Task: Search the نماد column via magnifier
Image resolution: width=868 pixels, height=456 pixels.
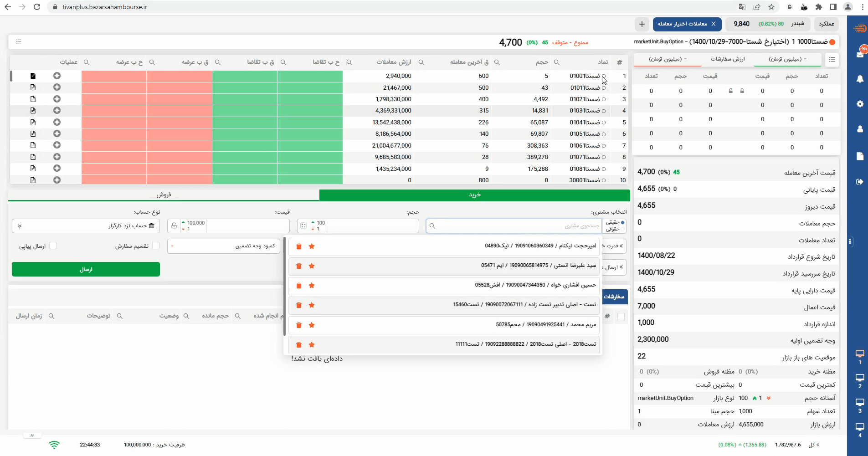Action: [x=557, y=62]
